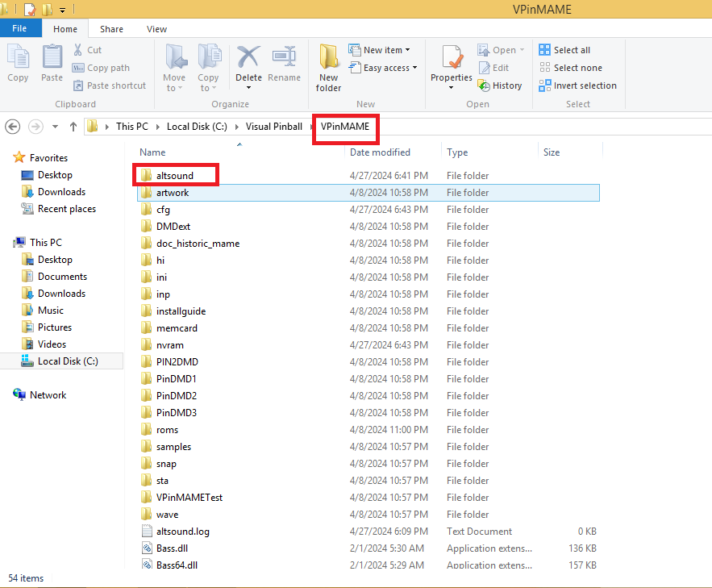The height and width of the screenshot is (588, 712).
Task: Click the History clock icon
Action: (x=484, y=85)
